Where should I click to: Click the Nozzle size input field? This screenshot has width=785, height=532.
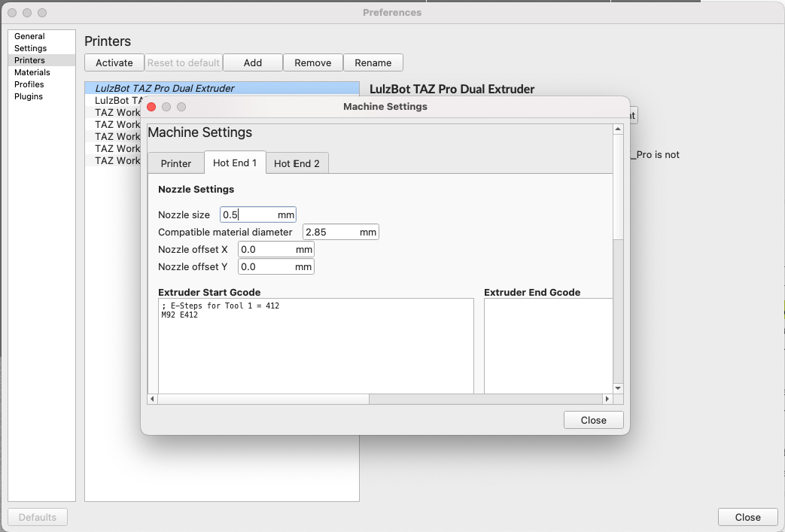[258, 214]
